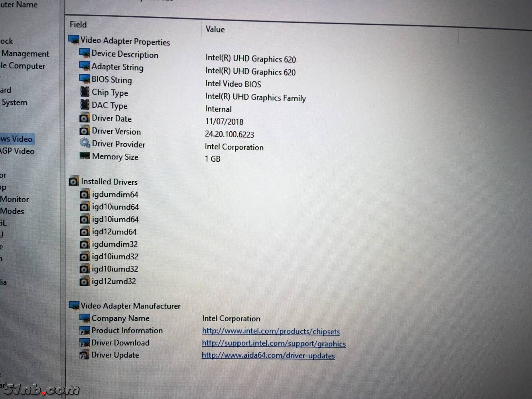Click the igdumdim32 driver icon
Screen dimensions: 532x399
(84, 244)
